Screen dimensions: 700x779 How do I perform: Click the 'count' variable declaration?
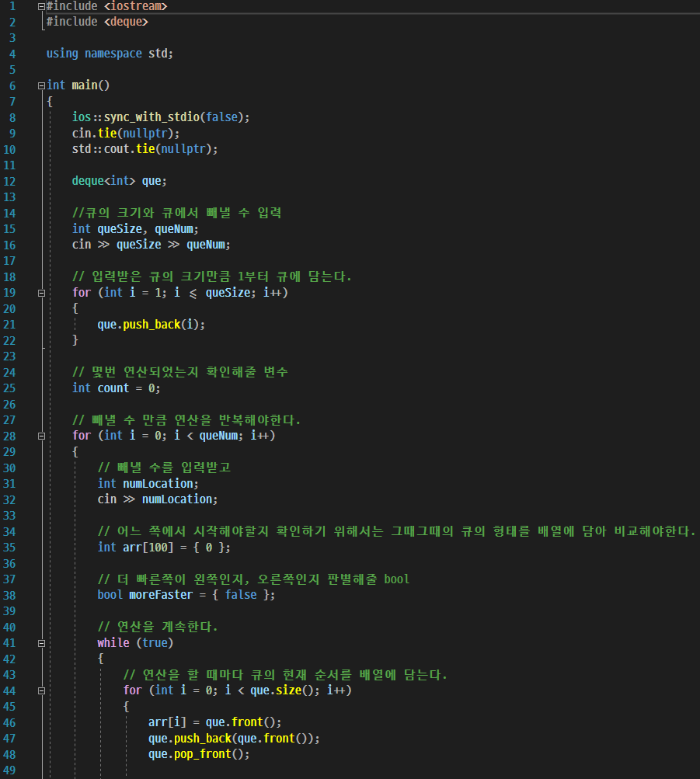(x=113, y=388)
